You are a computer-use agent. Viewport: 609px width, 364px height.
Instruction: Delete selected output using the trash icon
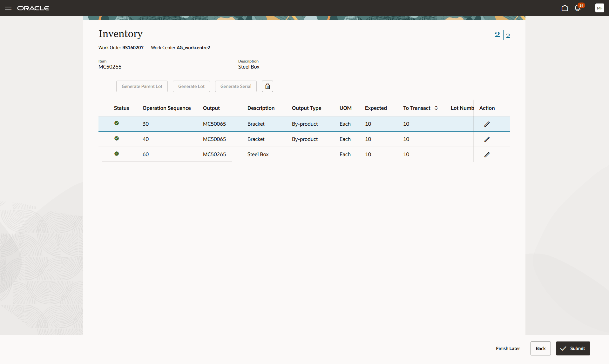point(267,86)
